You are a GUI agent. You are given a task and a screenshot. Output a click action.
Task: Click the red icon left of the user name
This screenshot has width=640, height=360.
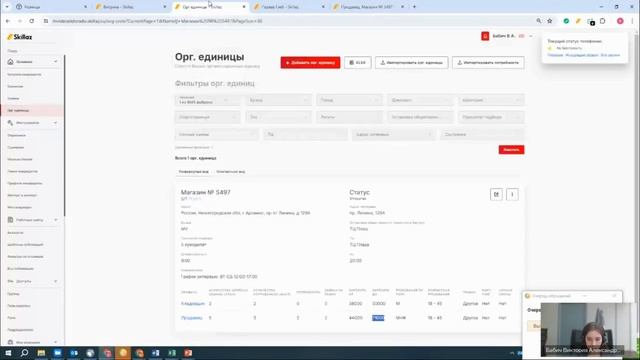click(485, 36)
